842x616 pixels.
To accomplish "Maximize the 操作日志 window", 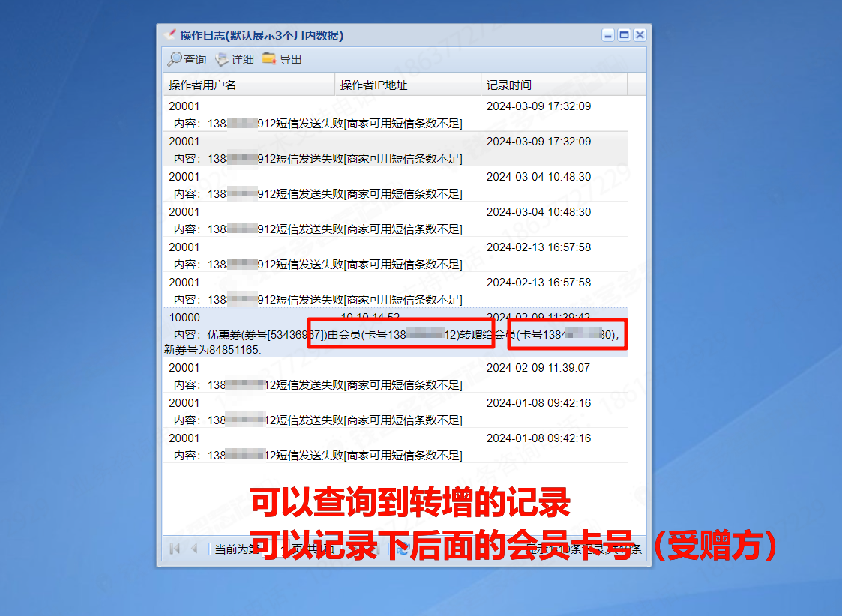I will (x=624, y=35).
